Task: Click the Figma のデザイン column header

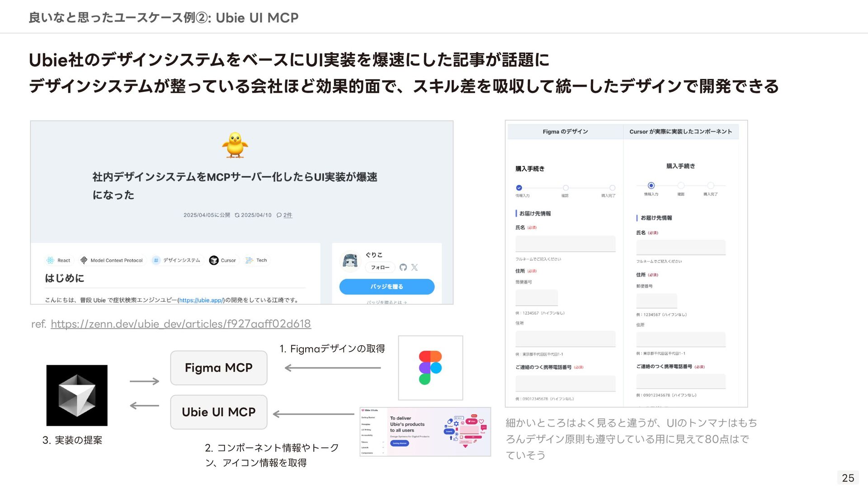Action: pyautogui.click(x=565, y=131)
